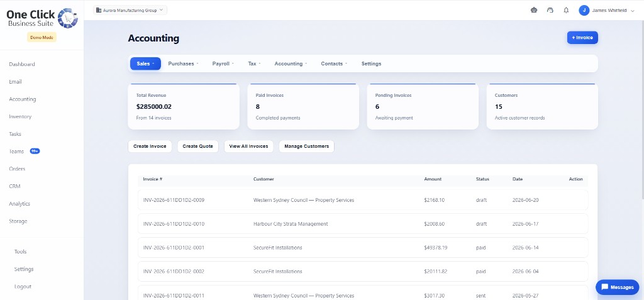Click Logout in the sidebar
This screenshot has height=300, width=644.
click(x=23, y=286)
